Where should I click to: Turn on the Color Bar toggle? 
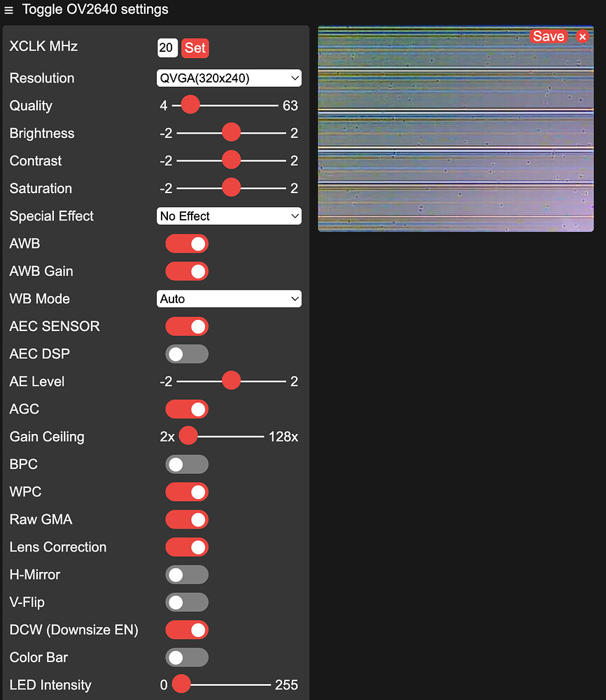tap(187, 657)
